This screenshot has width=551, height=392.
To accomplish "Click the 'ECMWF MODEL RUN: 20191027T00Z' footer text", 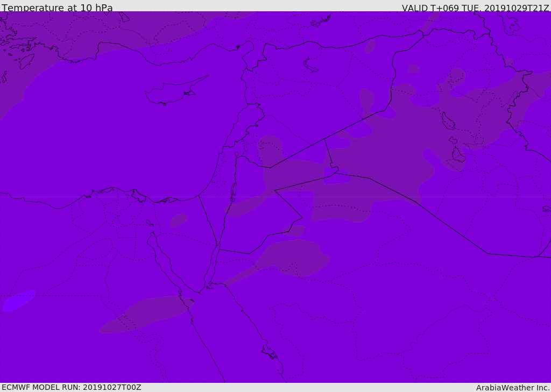I will 72,387.
